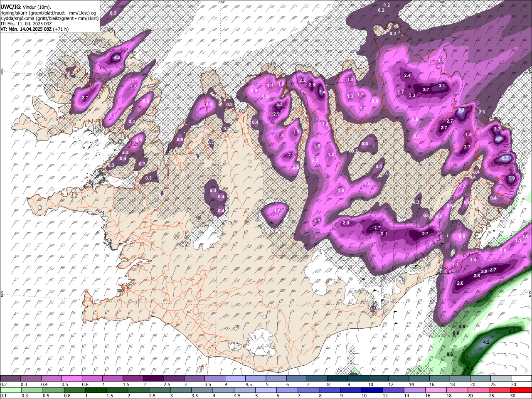Click the lavender swatch labeled 4 in the upper legend row

coord(235,378)
